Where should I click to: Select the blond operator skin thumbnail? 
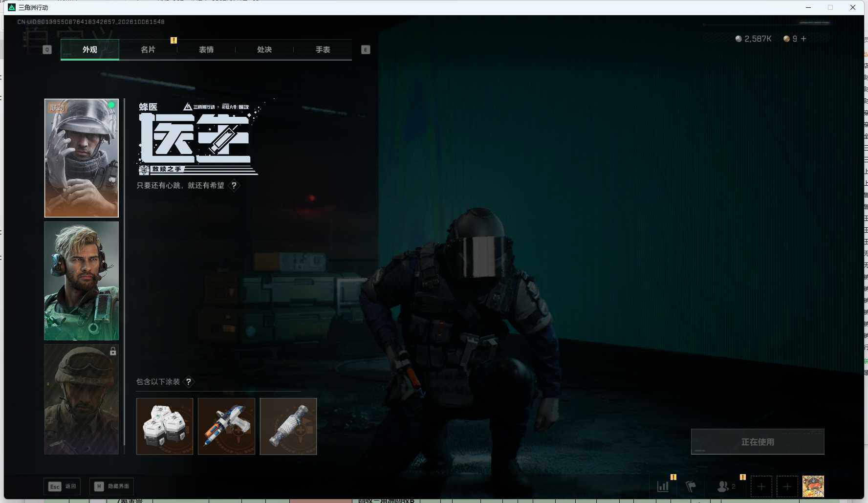(82, 281)
